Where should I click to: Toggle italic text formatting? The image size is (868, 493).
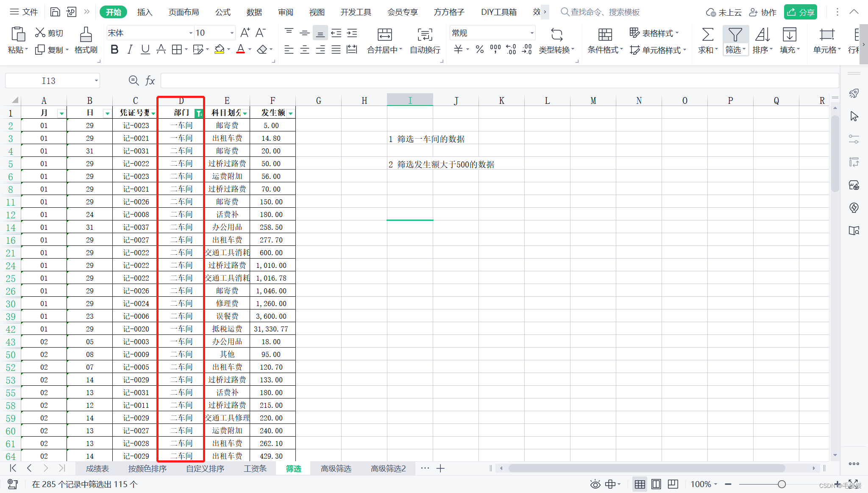click(x=130, y=50)
